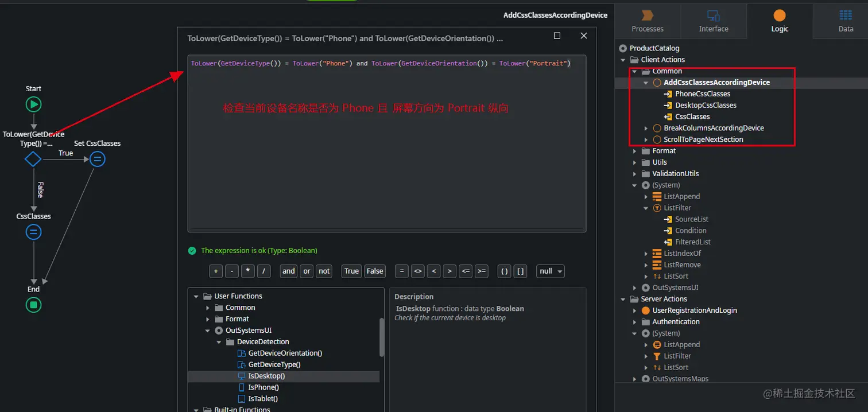Click the GetDeviceOrientation() function icon
Viewport: 868px width, 412px height.
pos(242,353)
